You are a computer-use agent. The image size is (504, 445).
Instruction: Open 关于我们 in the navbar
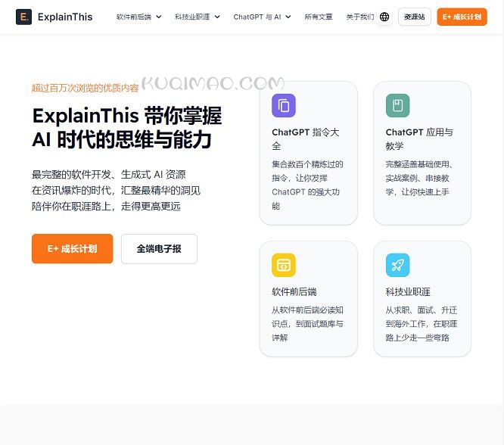click(360, 17)
